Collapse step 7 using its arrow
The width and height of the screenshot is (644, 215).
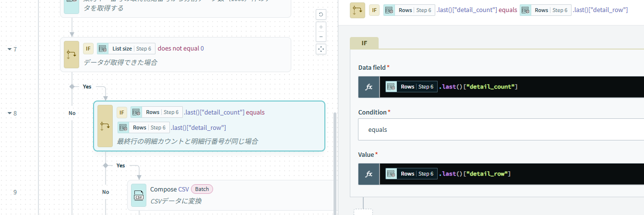coord(9,49)
